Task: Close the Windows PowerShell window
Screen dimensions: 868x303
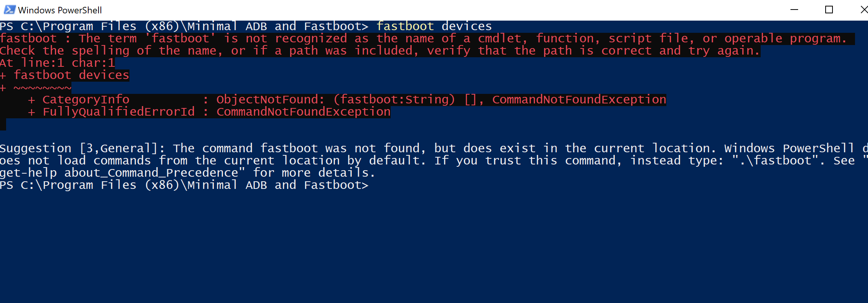Action: tap(864, 10)
